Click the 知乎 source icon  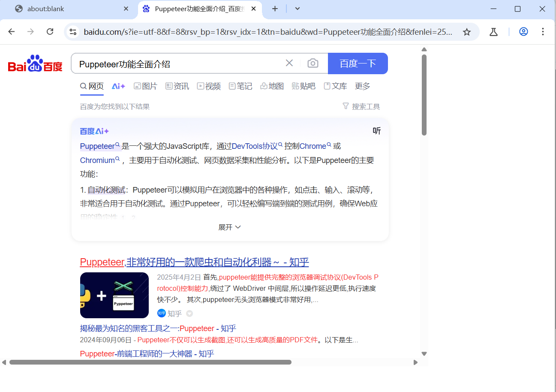[x=161, y=313]
